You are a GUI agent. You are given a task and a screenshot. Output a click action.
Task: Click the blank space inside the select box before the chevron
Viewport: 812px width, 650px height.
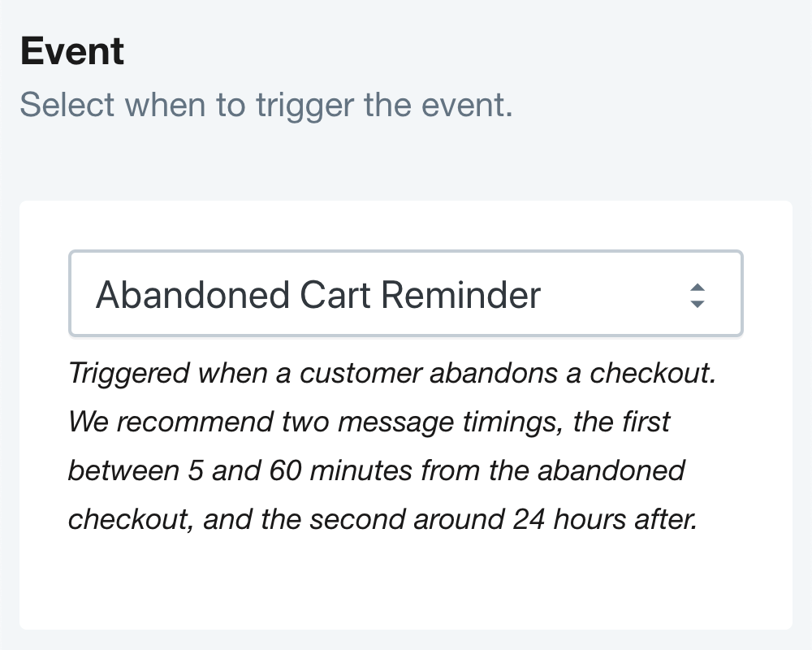point(609,295)
